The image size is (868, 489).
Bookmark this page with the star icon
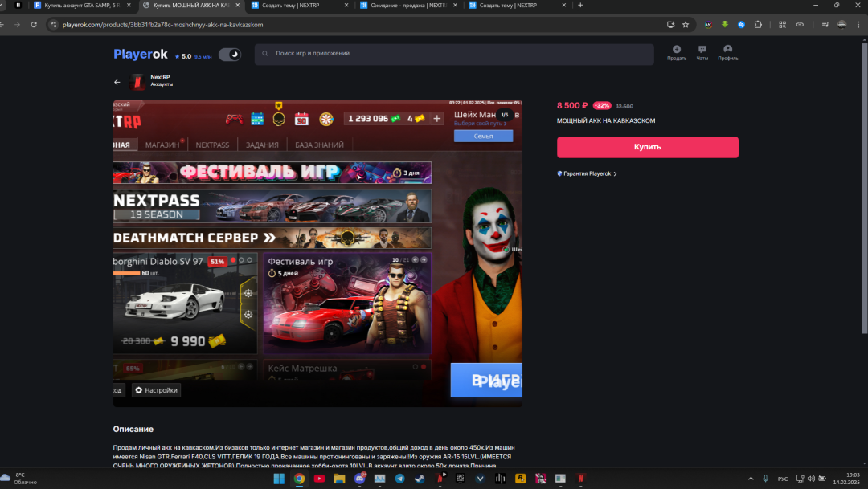tap(686, 25)
